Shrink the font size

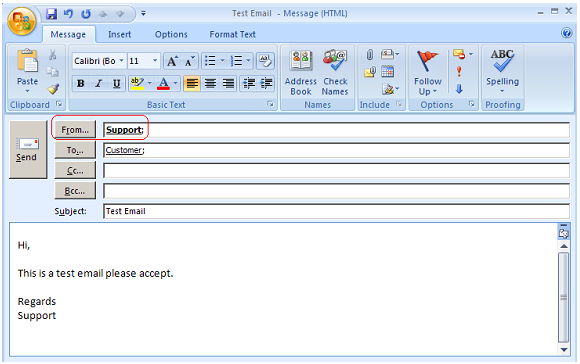click(x=190, y=61)
